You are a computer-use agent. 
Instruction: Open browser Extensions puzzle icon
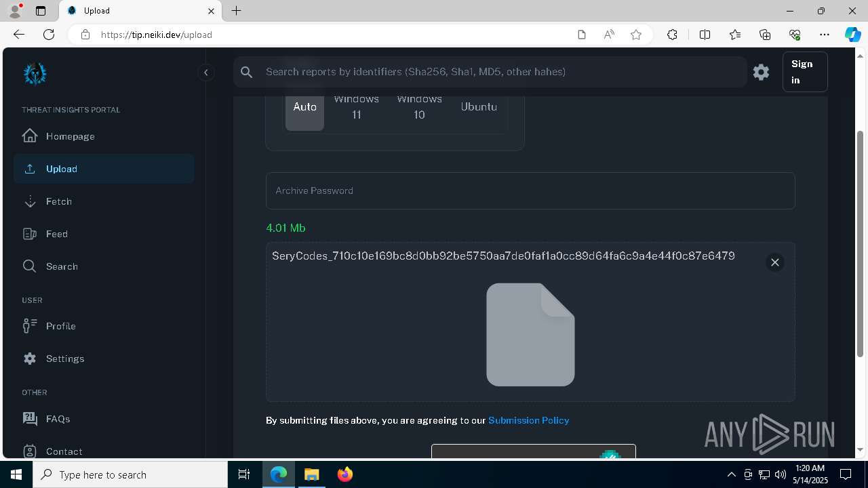click(672, 35)
